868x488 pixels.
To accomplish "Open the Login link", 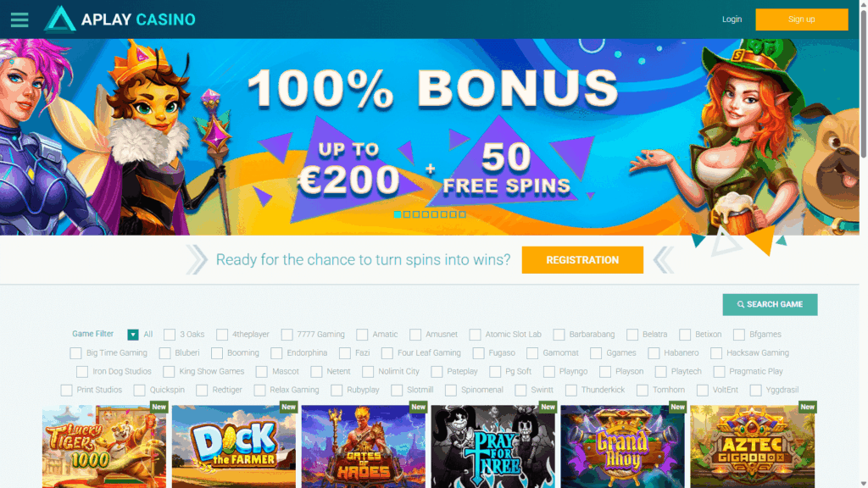I will (732, 19).
